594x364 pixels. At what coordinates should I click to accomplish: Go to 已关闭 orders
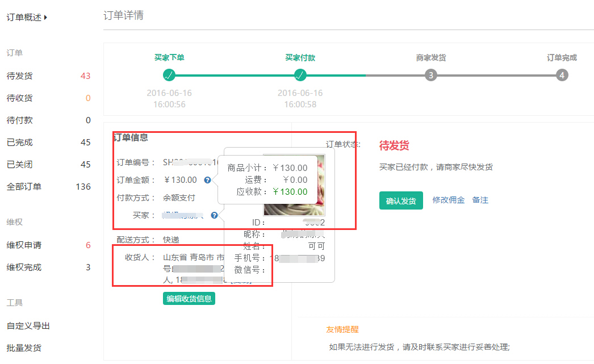[20, 165]
